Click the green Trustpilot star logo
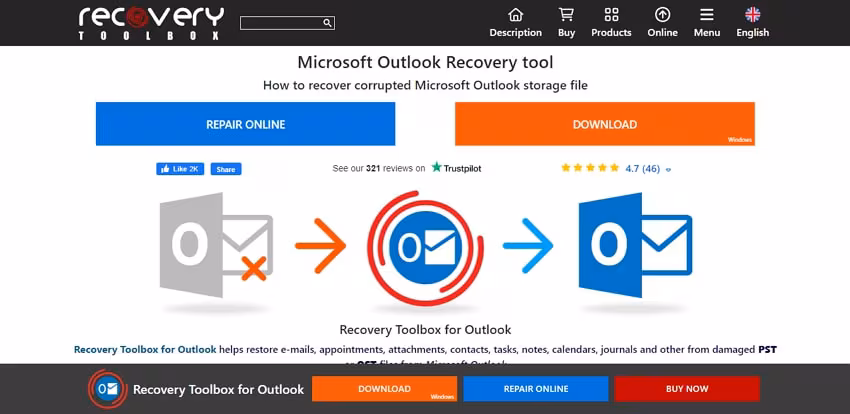The width and height of the screenshot is (850, 414). tap(437, 167)
